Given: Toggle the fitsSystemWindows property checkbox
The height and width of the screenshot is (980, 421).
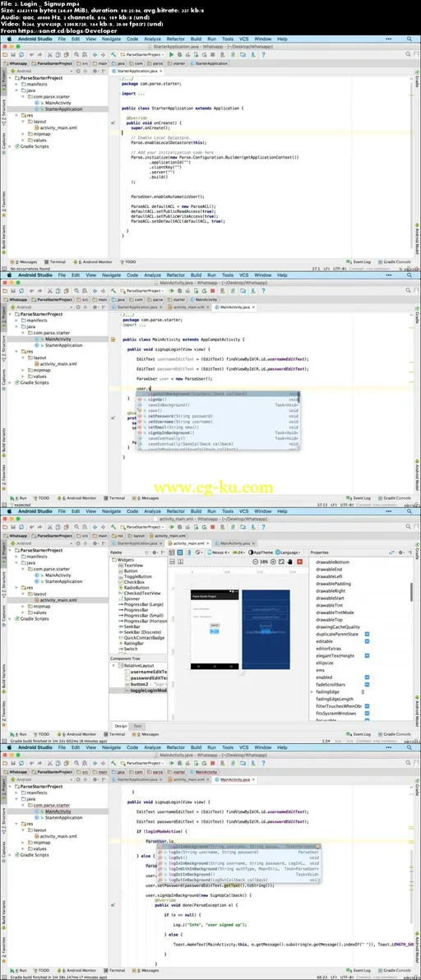Looking at the screenshot, I should (x=368, y=713).
